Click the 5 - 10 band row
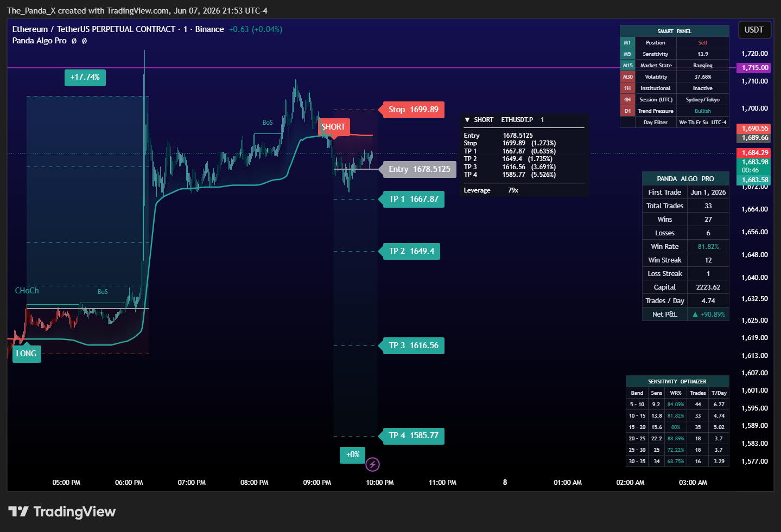 tap(677, 405)
